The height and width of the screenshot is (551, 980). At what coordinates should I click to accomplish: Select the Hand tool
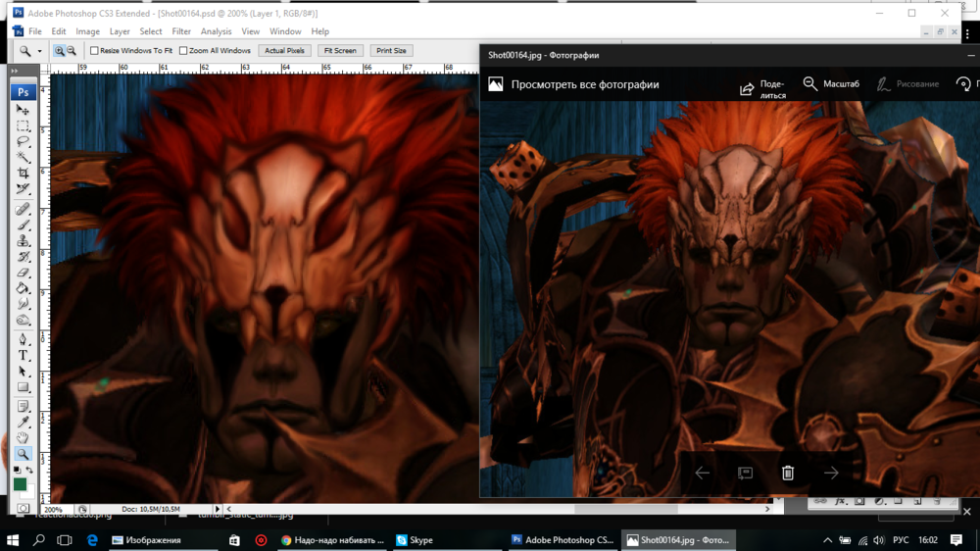pyautogui.click(x=24, y=437)
